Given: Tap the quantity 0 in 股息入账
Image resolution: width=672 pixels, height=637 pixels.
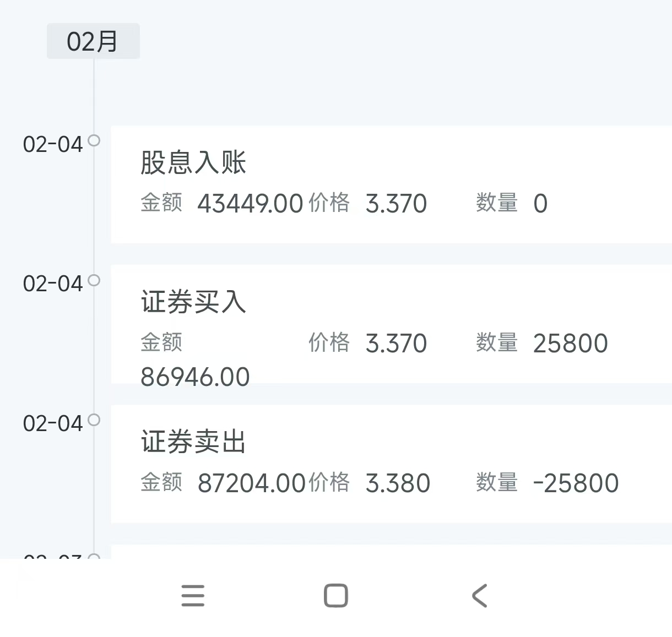Looking at the screenshot, I should [540, 204].
